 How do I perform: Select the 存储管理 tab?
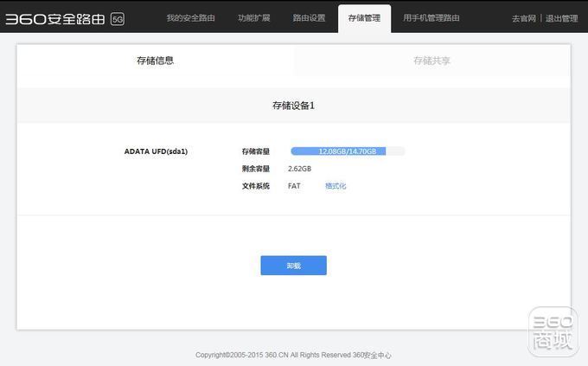pos(364,18)
